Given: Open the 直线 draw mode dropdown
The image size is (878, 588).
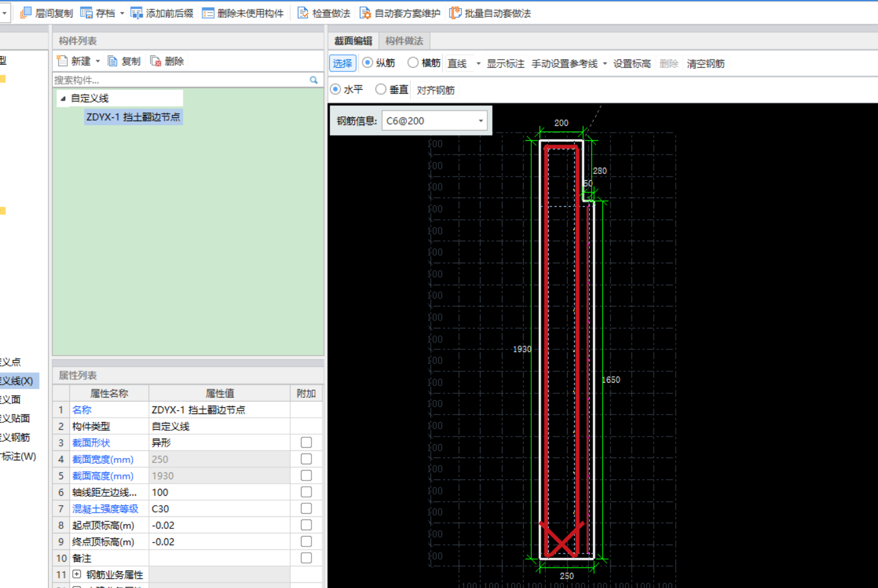Looking at the screenshot, I should pyautogui.click(x=479, y=63).
